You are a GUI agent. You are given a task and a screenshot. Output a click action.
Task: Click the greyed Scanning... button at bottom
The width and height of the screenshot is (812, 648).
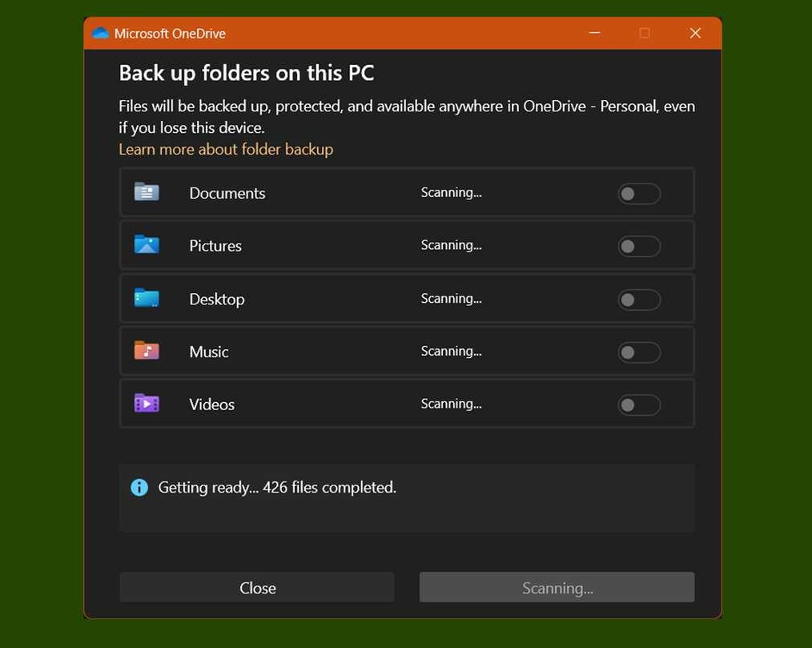557,587
